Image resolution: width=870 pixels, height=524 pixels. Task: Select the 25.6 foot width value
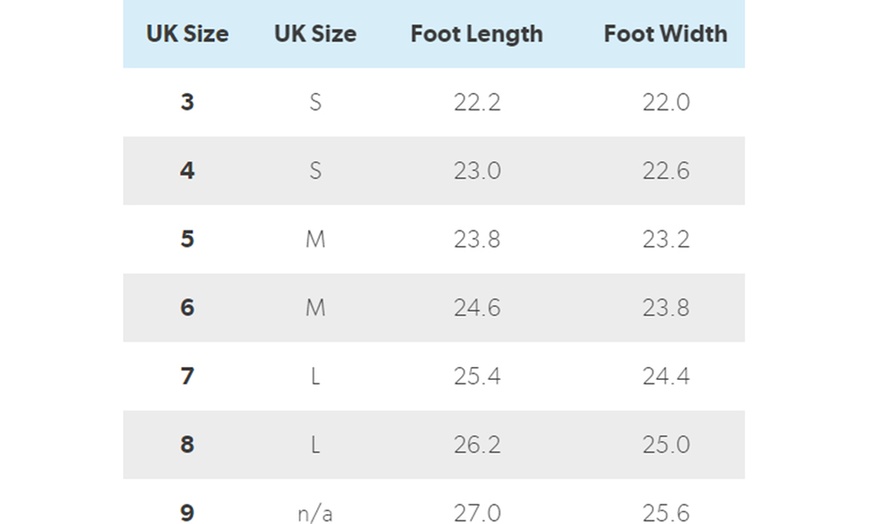(666, 513)
